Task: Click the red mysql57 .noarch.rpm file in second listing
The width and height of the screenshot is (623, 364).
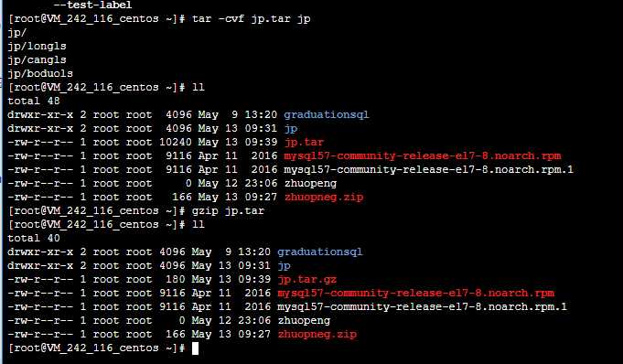Action: pyautogui.click(x=415, y=294)
